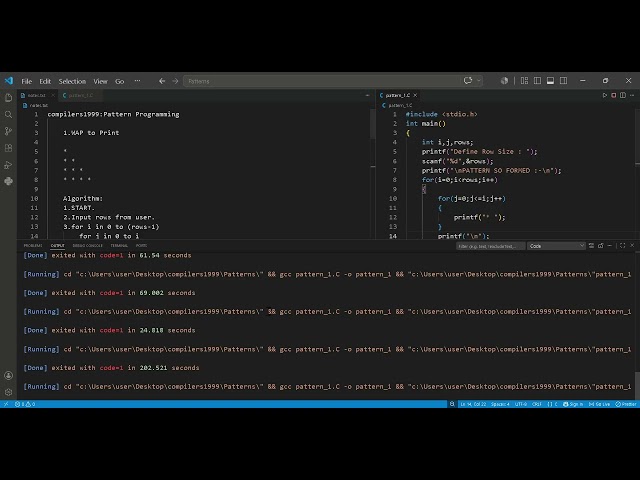This screenshot has height=480, width=640.
Task: Show more menus via ellipsis
Action: point(138,81)
